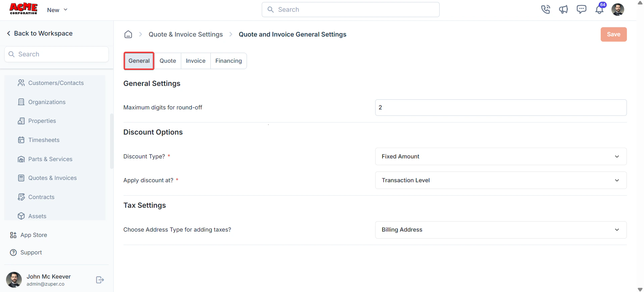
Task: Click Quote & Invoice Settings breadcrumb
Action: (186, 34)
